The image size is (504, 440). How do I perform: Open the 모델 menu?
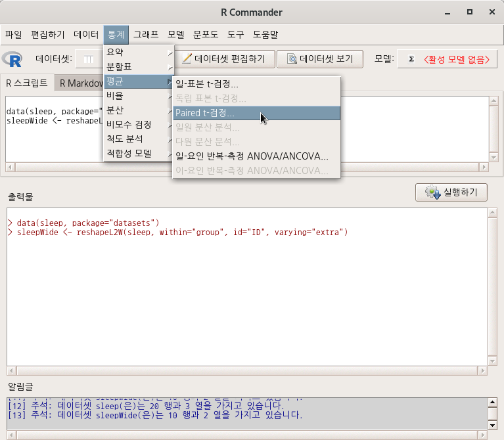click(176, 34)
